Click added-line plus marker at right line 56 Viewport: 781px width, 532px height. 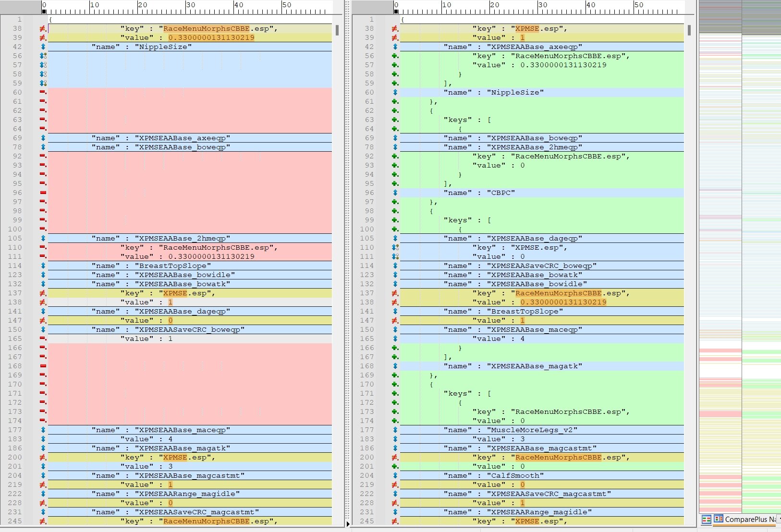click(x=395, y=56)
